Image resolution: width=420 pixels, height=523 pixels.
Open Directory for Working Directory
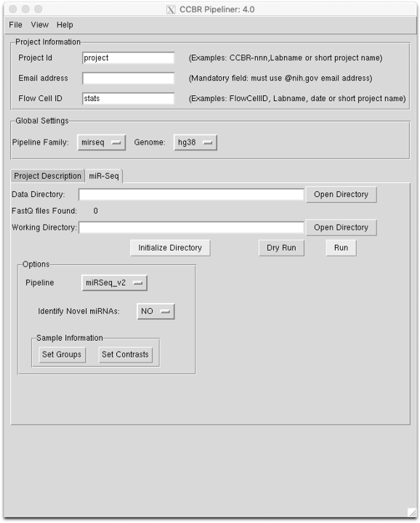341,227
